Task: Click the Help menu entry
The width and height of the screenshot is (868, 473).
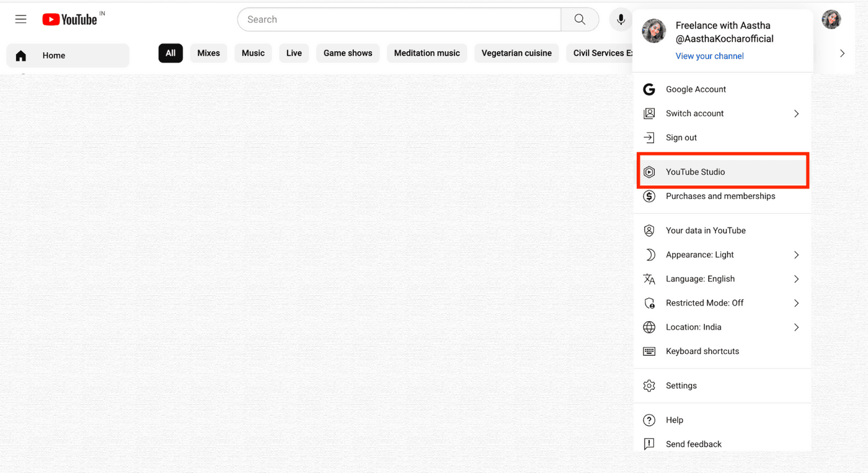Action: (x=674, y=420)
